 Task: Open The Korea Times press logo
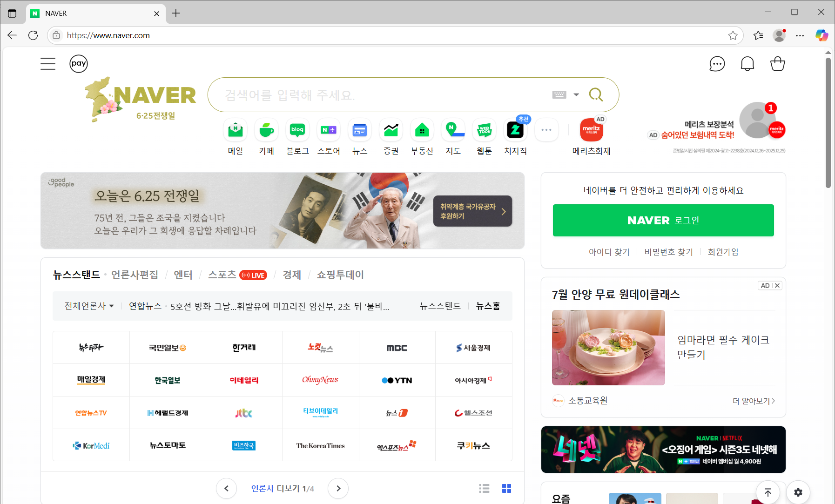(321, 445)
